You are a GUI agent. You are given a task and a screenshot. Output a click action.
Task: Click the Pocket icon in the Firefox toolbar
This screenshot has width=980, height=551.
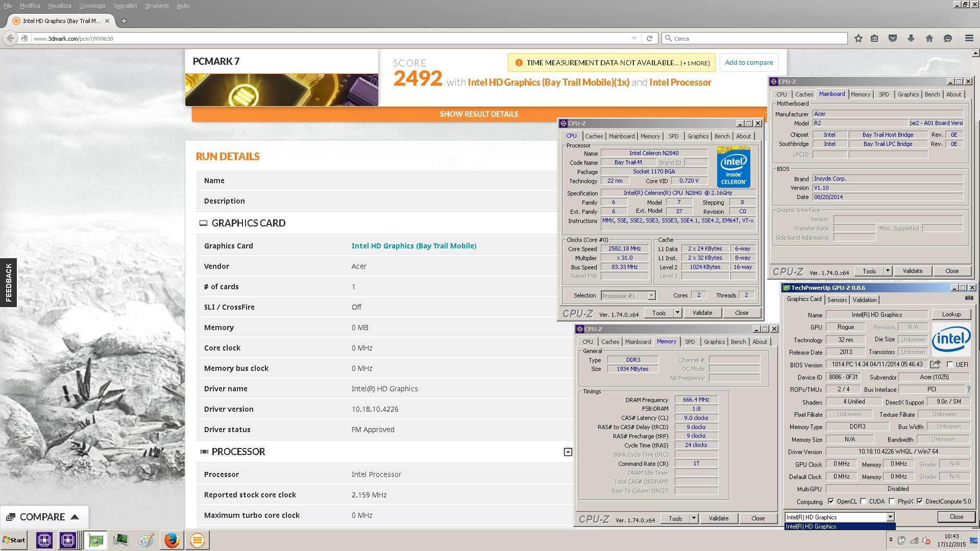pos(893,38)
